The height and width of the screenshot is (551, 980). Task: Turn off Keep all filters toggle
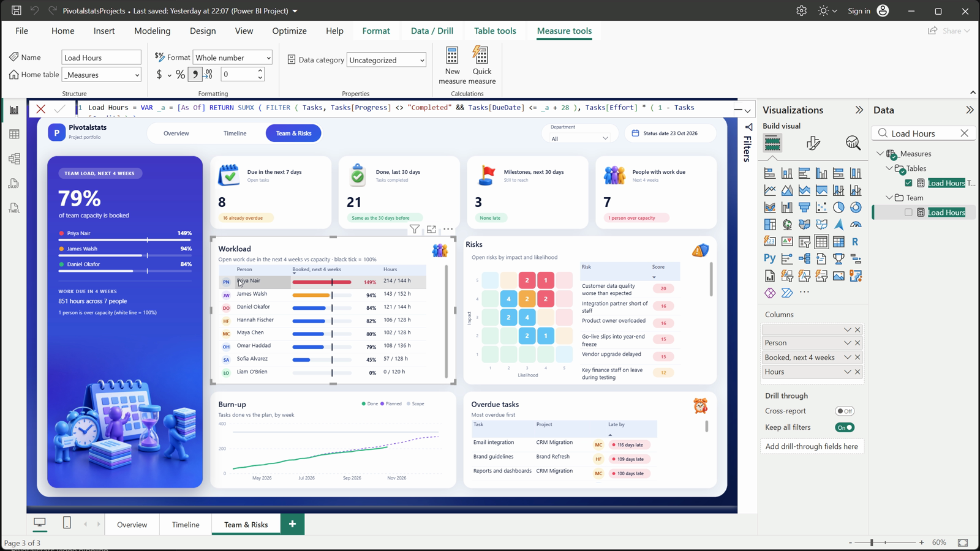(845, 427)
